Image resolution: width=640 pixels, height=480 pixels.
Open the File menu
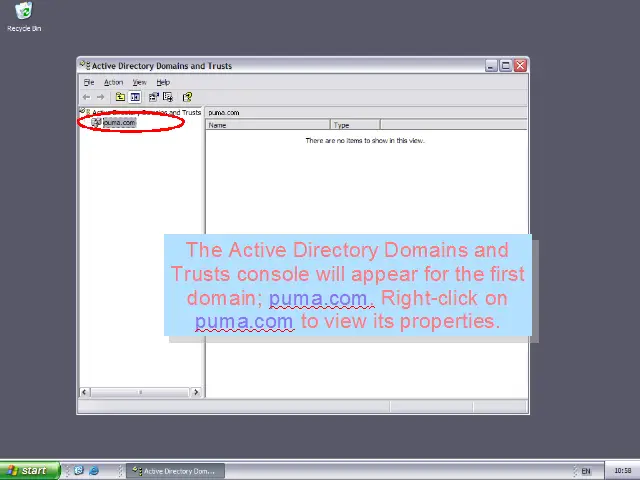coord(89,82)
